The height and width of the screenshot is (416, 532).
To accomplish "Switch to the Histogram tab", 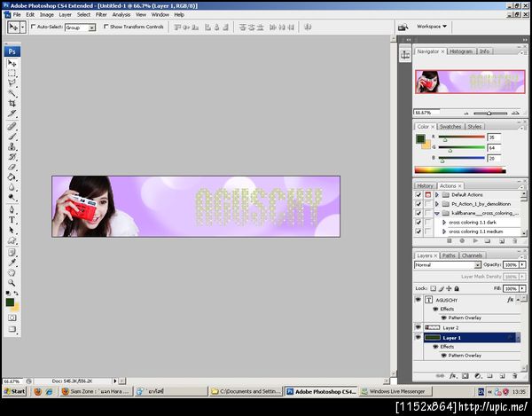I will (x=461, y=51).
